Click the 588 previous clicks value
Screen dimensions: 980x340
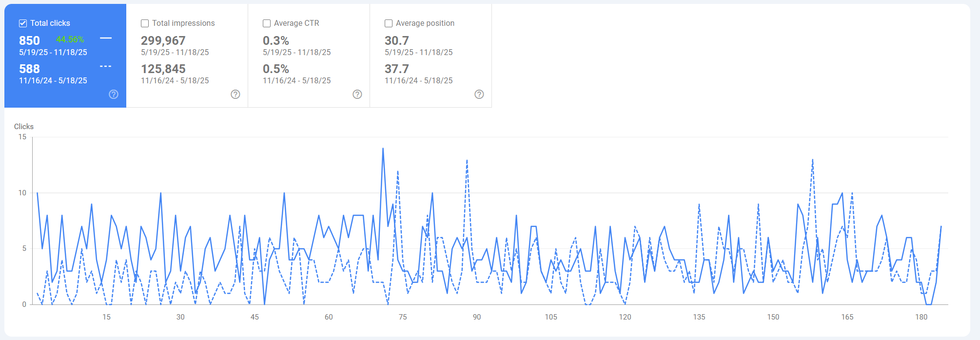[29, 69]
